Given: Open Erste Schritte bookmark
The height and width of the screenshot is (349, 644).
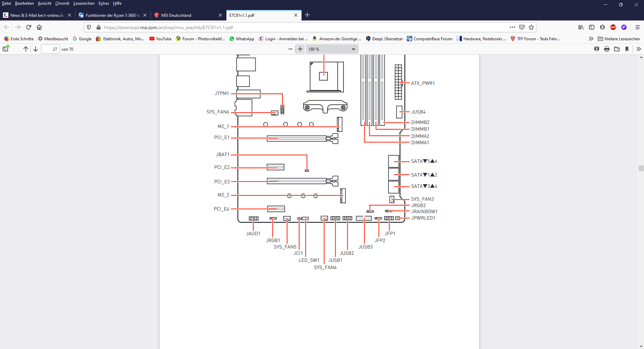Looking at the screenshot, I should (x=19, y=39).
